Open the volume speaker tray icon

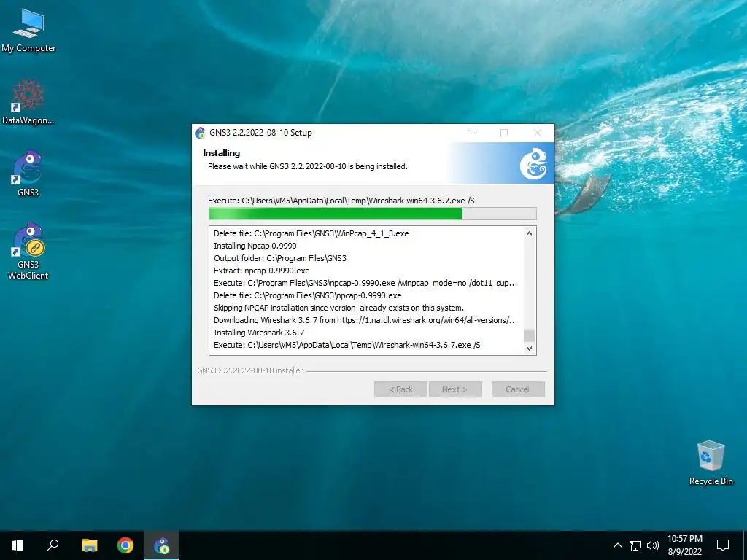coord(653,545)
